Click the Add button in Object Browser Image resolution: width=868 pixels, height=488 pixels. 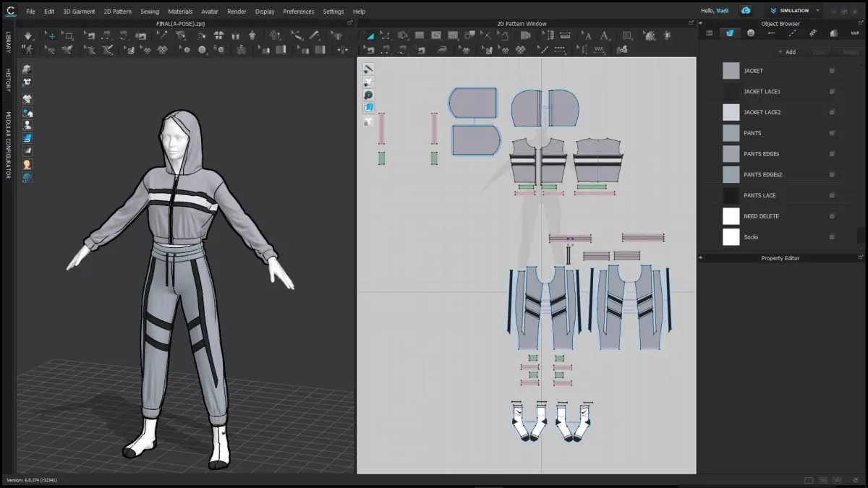(x=787, y=52)
